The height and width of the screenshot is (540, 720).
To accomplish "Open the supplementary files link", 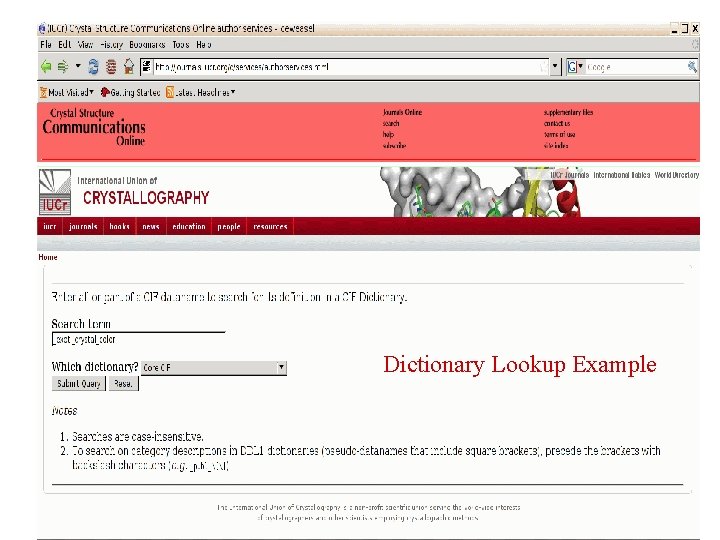I will pos(568,112).
